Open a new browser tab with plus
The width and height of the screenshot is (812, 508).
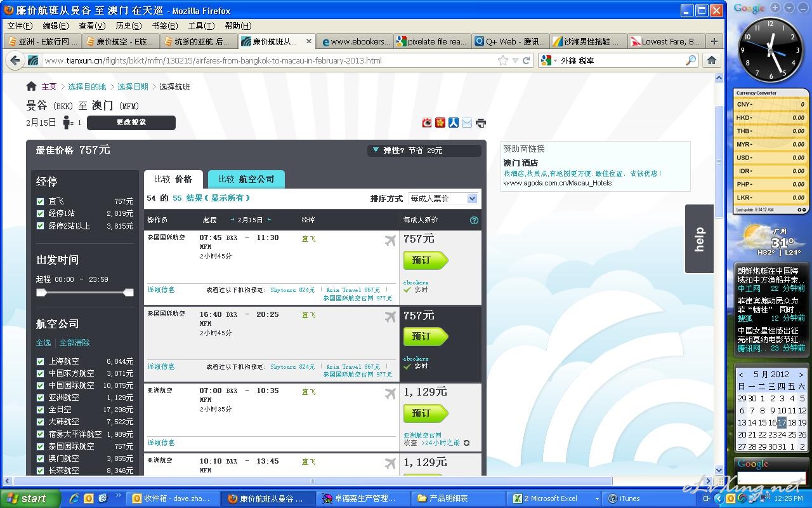point(714,41)
